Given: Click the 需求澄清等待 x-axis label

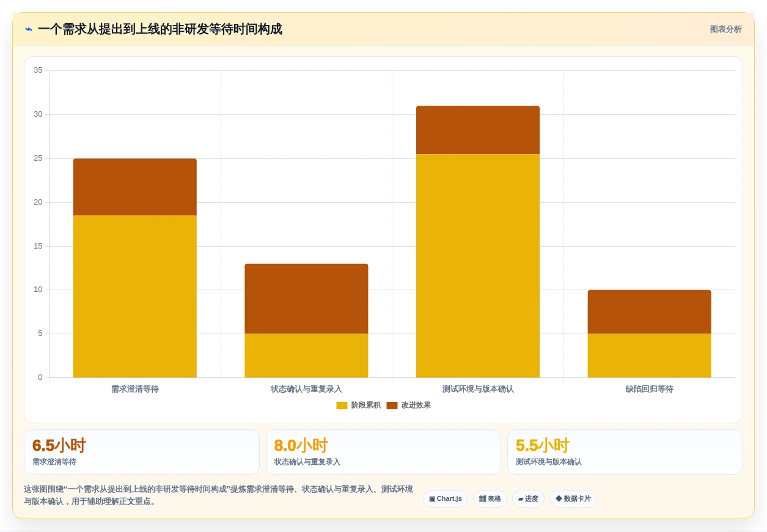Looking at the screenshot, I should 135,389.
